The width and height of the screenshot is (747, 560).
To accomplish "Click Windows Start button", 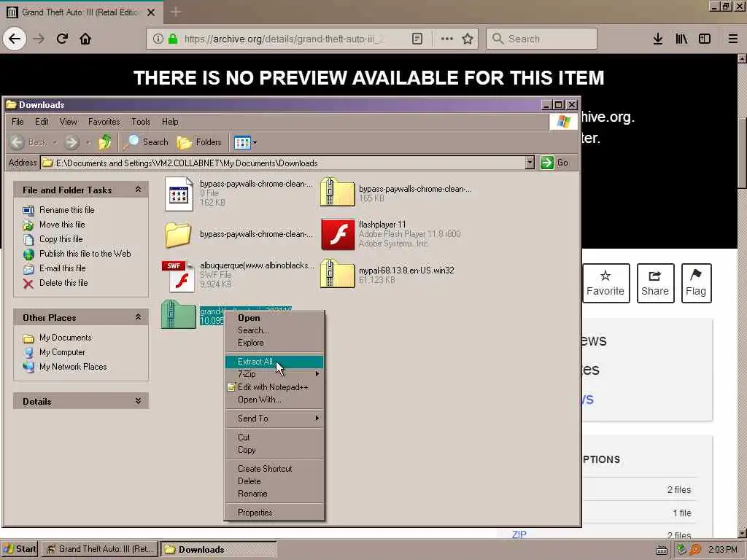I will click(19, 549).
